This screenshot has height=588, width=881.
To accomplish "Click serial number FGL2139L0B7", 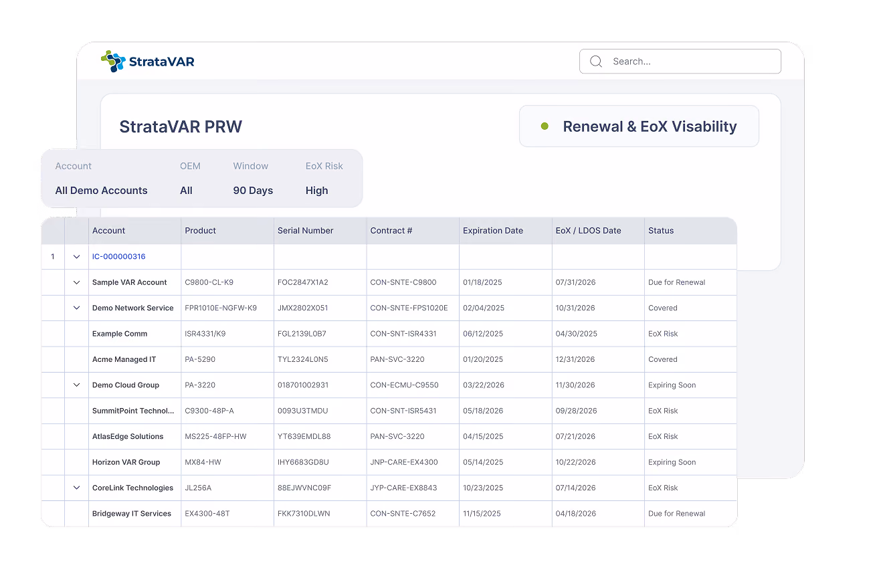I will (x=302, y=334).
